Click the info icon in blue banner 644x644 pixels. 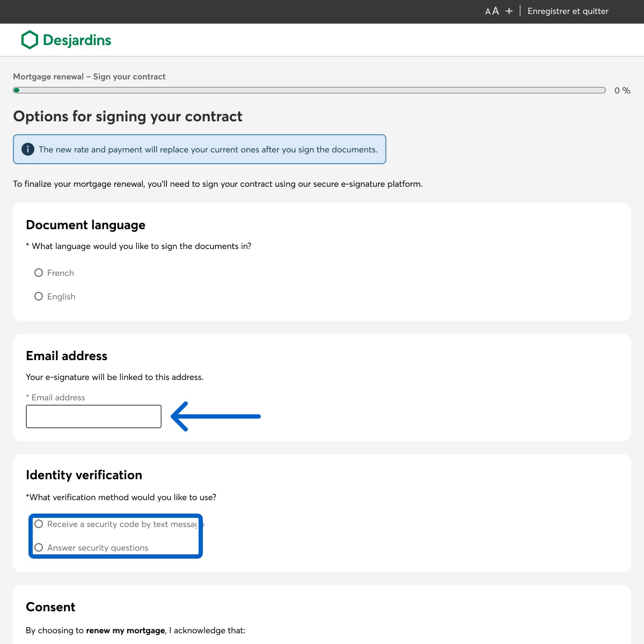tap(28, 149)
